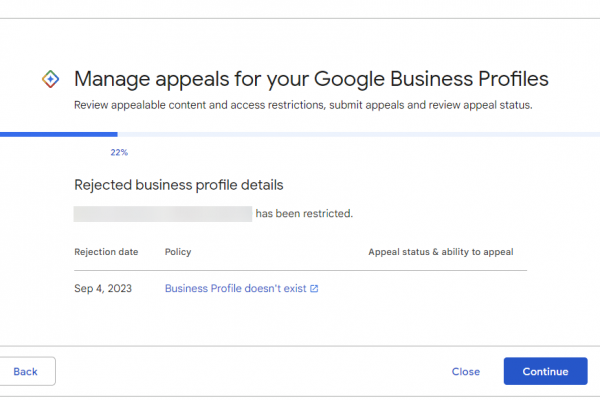Dismiss the dialog using the Close button
600x400 pixels.
pyautogui.click(x=465, y=371)
